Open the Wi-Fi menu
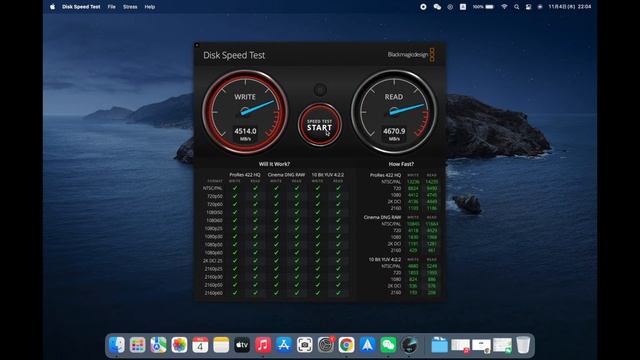Screen dimensions: 640x360 pos(504,7)
